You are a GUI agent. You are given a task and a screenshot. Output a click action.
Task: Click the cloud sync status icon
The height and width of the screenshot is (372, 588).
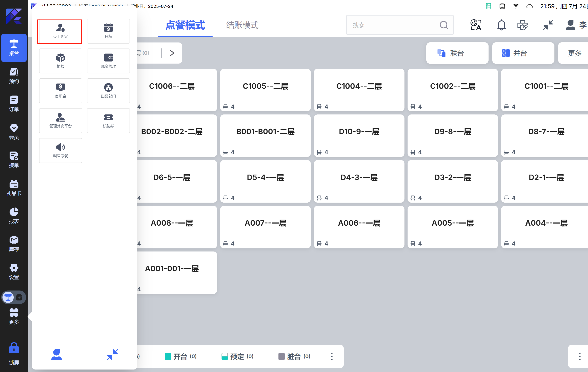(529, 6)
